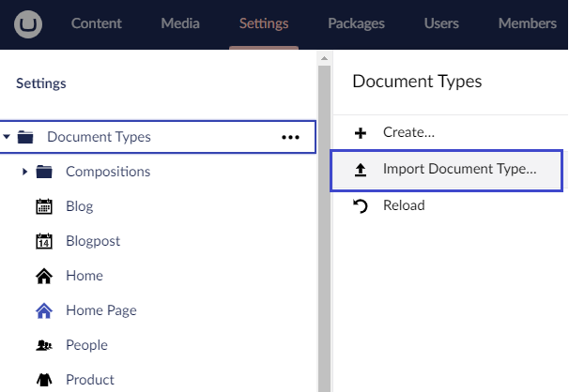Open the Home Page document type
The height and width of the screenshot is (392, 569).
coord(101,310)
